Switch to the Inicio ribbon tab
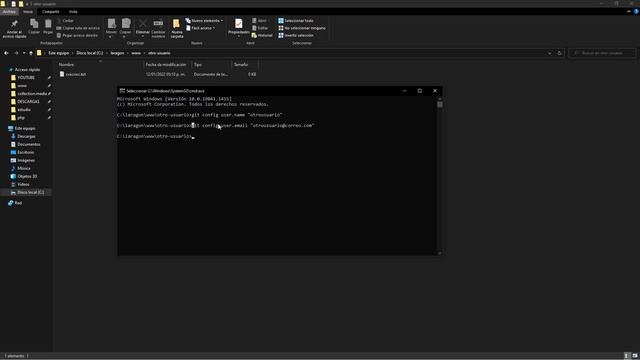Image resolution: width=640 pixels, height=360 pixels. click(x=28, y=11)
